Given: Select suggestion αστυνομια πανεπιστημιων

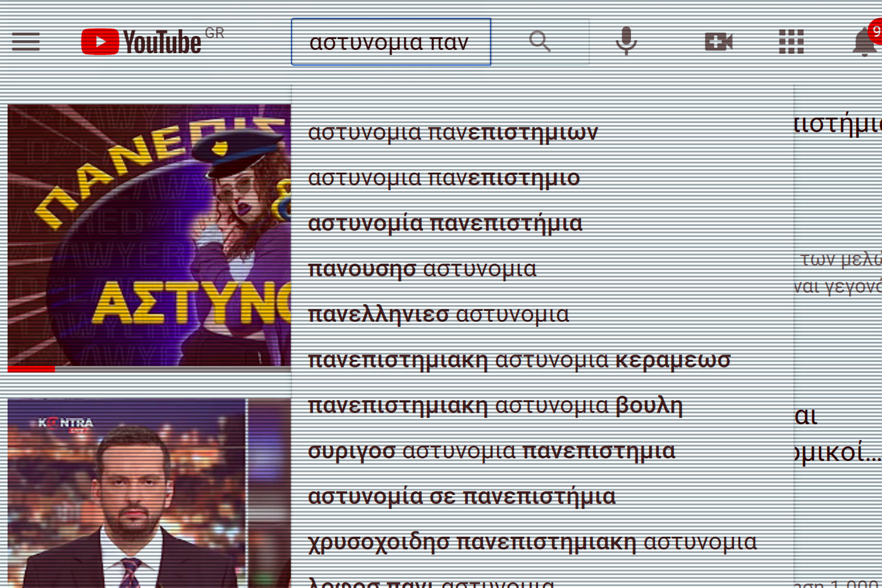Looking at the screenshot, I should point(453,133).
